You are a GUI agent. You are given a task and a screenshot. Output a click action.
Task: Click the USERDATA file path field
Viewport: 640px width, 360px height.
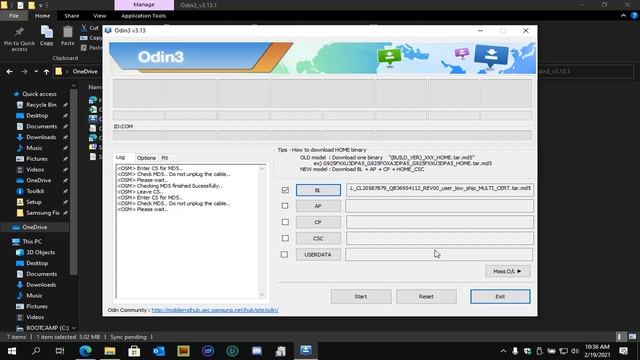439,255
